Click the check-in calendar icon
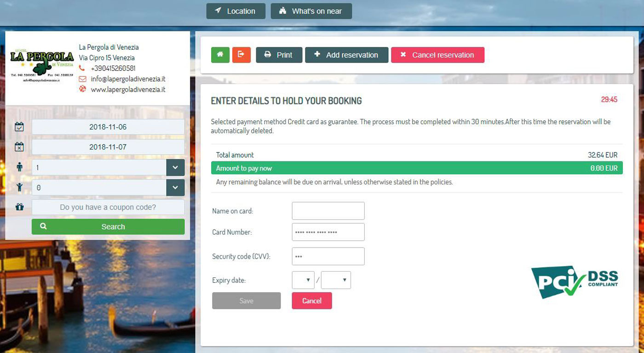Image resolution: width=644 pixels, height=353 pixels. (19, 127)
